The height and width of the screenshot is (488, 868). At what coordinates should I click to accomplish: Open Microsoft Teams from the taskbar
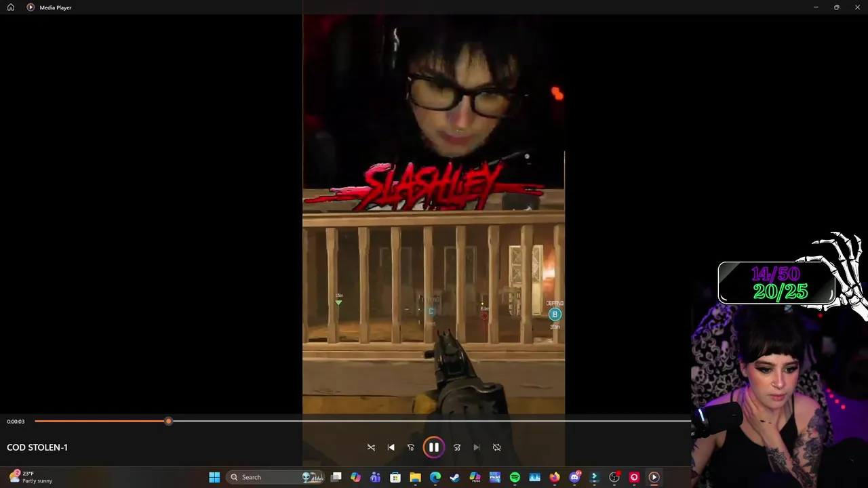[x=375, y=477]
